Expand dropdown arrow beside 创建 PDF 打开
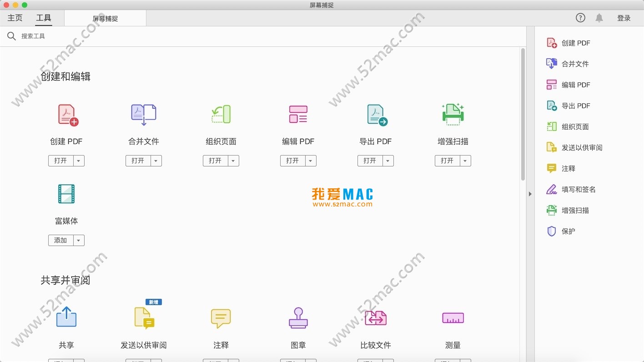 79,161
